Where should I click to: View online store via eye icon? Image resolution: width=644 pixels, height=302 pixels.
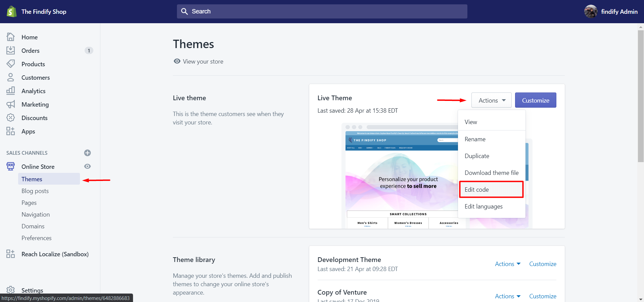(x=87, y=166)
